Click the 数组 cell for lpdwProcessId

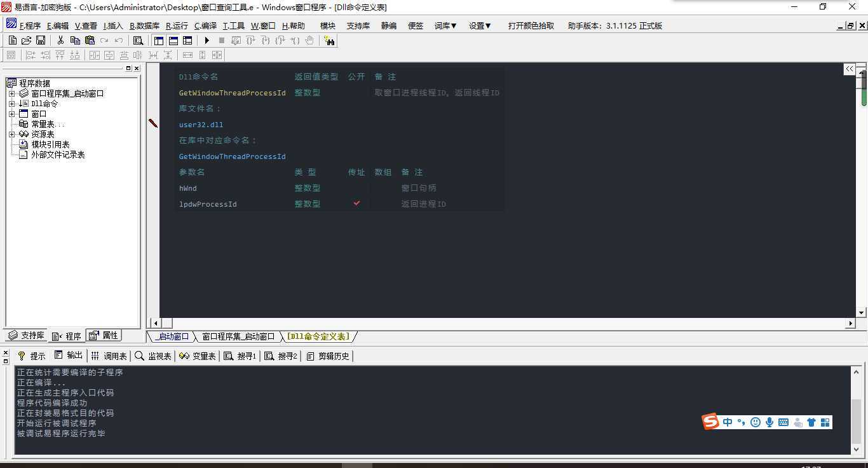(383, 204)
